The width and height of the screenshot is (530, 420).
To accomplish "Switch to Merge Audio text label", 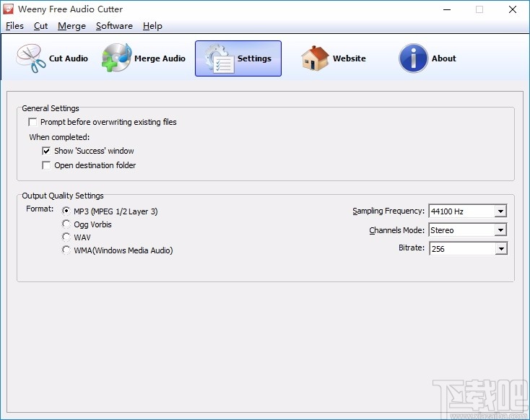I will point(160,58).
